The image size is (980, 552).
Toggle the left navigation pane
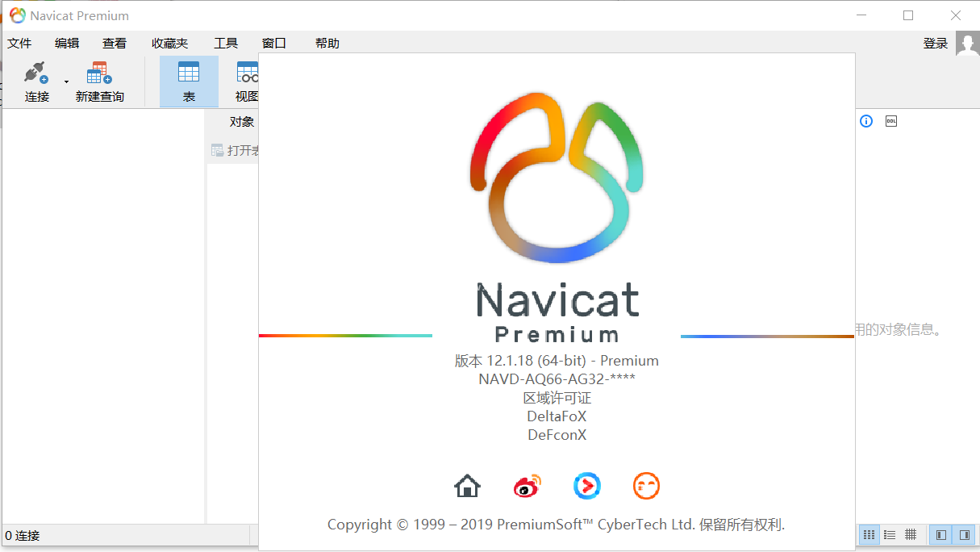tap(941, 534)
